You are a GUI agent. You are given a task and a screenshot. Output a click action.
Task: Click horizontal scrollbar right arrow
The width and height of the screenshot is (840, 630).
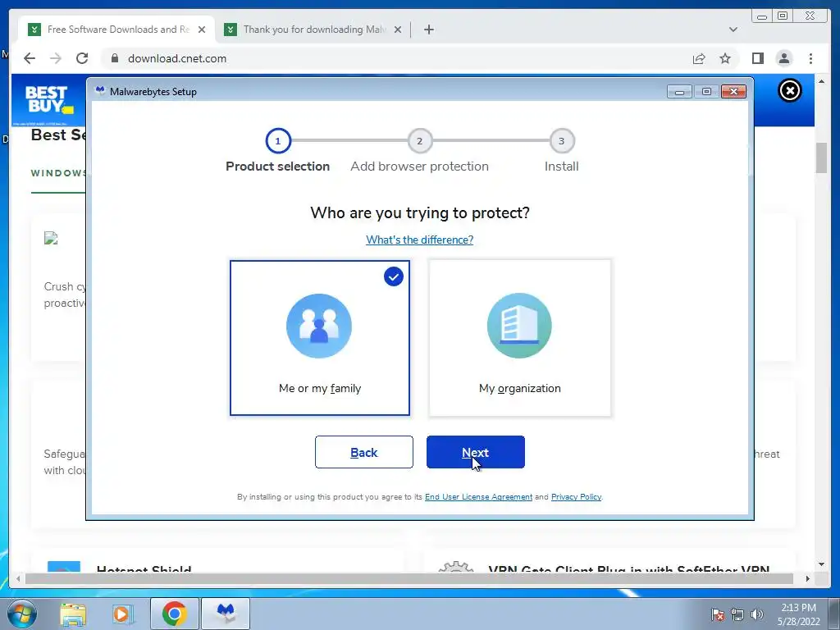coord(807,578)
